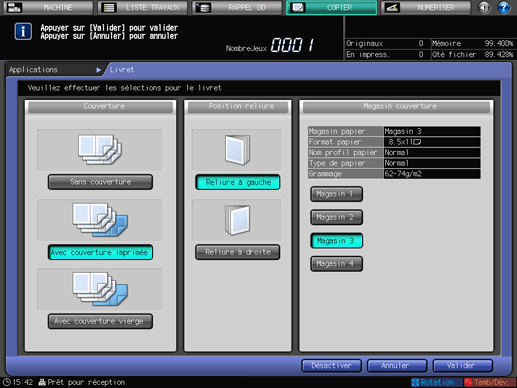
Task: Choose Avec couverture vierge
Action: point(100,321)
